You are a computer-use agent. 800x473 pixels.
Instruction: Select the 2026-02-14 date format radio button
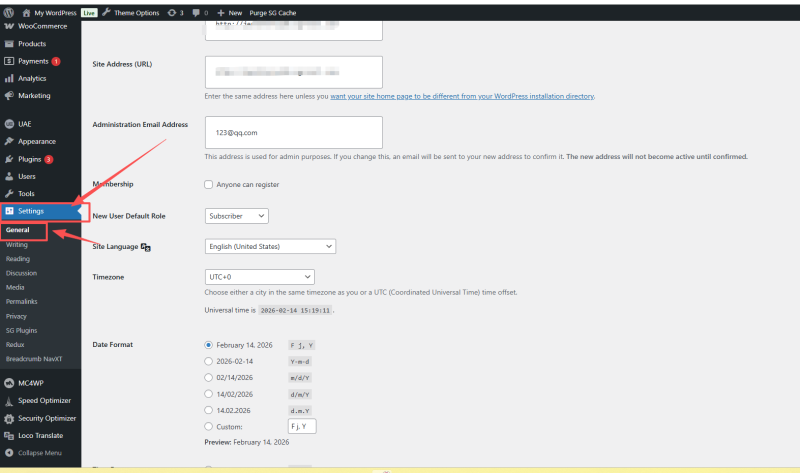coord(208,361)
